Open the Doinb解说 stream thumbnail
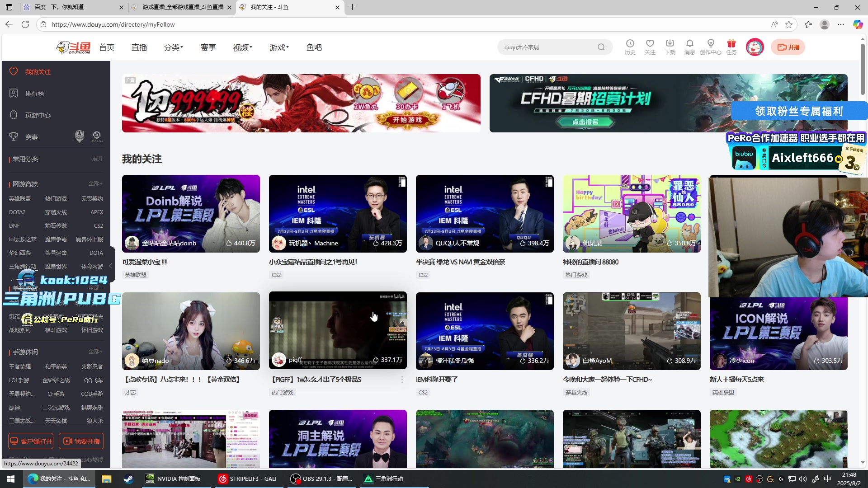Screen dimensions: 868x488 [x=191, y=214]
